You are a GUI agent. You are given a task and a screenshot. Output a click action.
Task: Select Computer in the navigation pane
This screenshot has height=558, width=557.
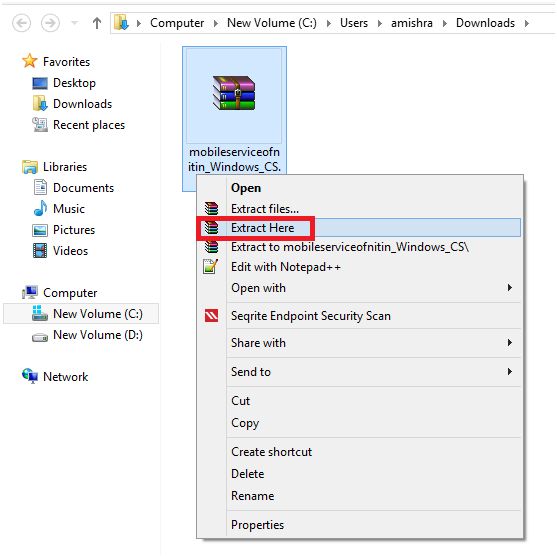(x=70, y=293)
